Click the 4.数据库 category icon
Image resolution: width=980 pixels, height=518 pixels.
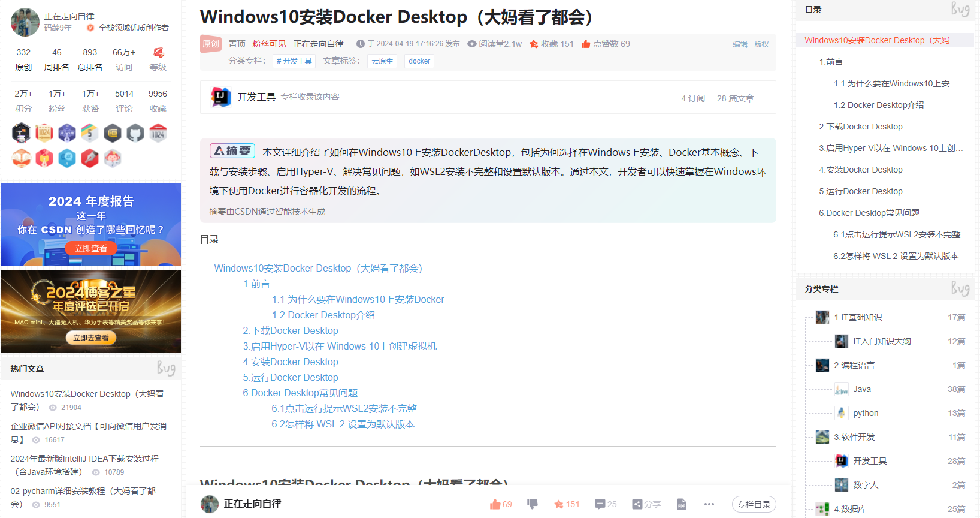click(822, 509)
